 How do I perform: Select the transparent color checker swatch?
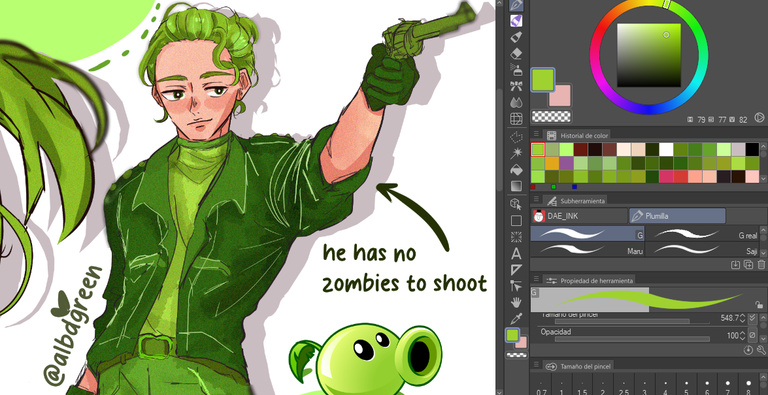tap(551, 117)
